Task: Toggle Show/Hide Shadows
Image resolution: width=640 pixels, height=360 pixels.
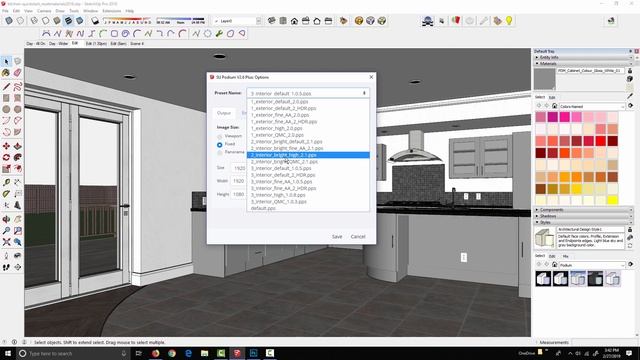Action: [95, 21]
